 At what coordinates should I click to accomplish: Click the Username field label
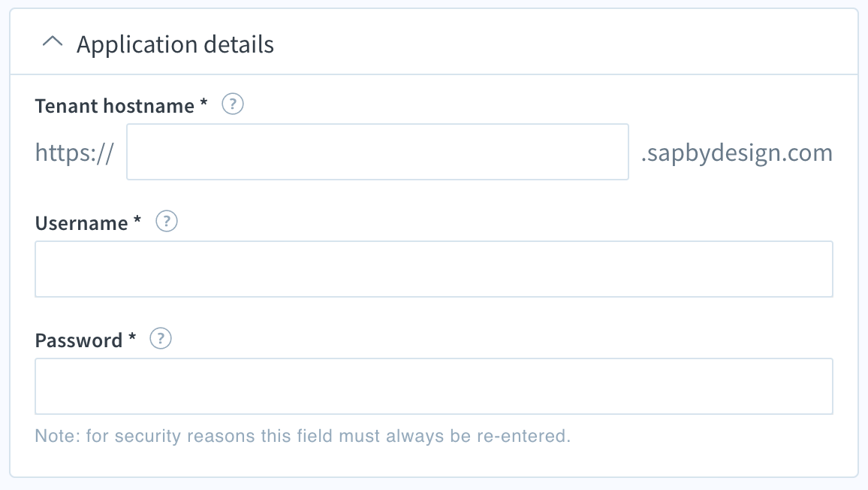tap(81, 222)
